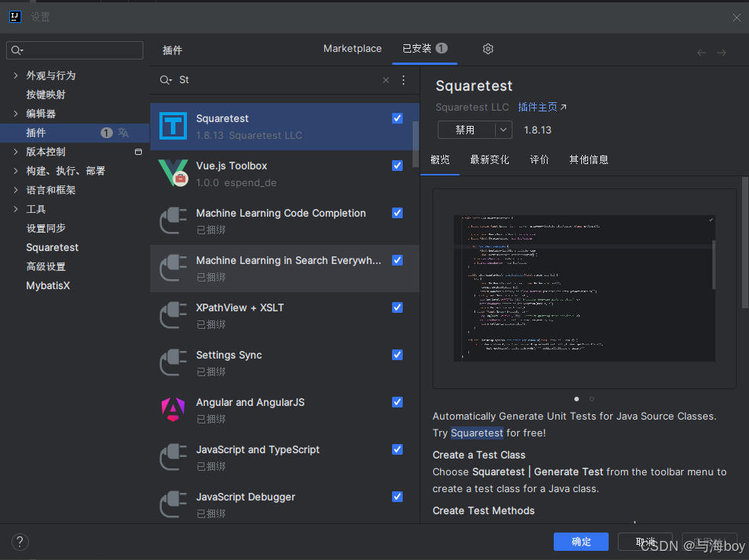Open the 其他信息 tab
This screenshot has width=749, height=560.
pyautogui.click(x=589, y=159)
